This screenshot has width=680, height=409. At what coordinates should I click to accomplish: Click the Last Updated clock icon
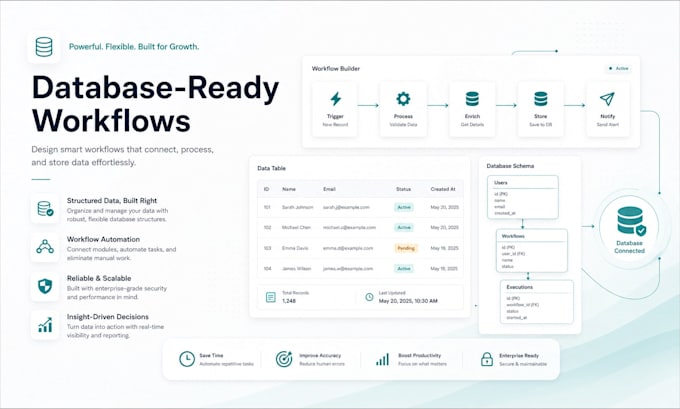tap(369, 297)
